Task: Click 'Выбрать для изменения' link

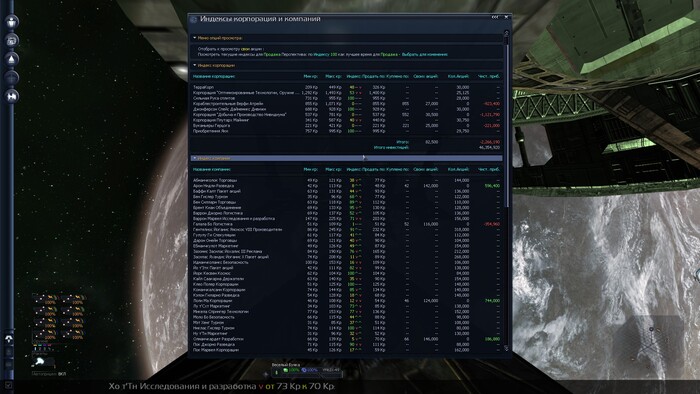Action: coord(425,54)
